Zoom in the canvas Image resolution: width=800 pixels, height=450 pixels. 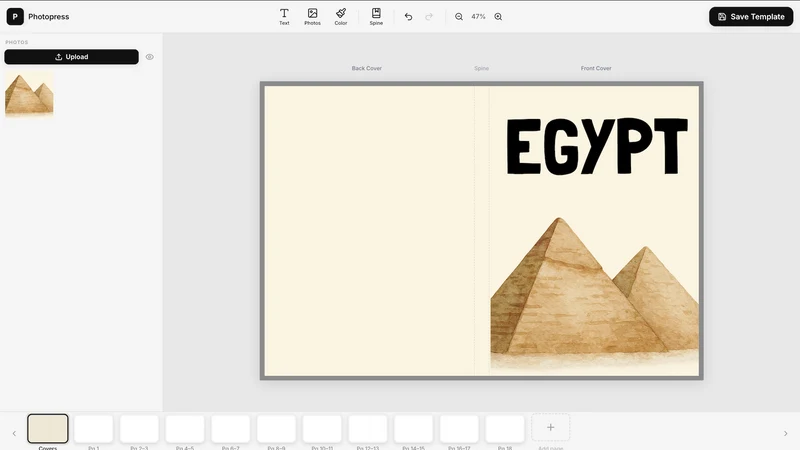498,17
